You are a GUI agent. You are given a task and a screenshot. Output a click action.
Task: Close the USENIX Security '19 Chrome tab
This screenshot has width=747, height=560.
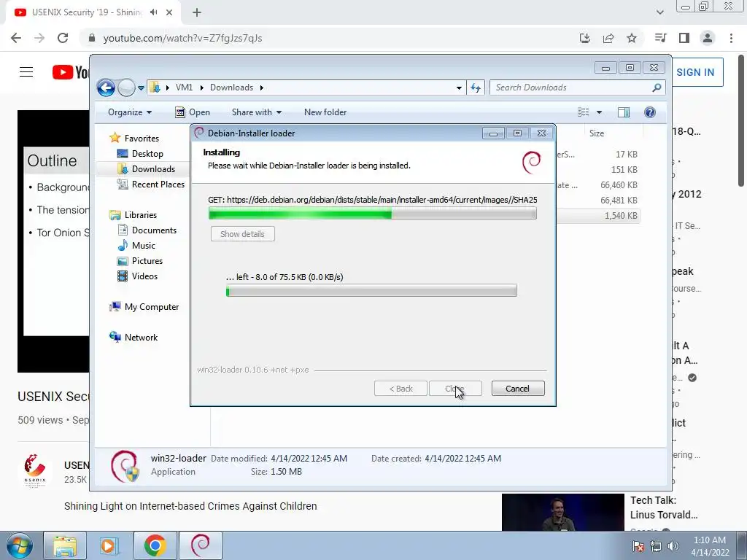(x=169, y=13)
